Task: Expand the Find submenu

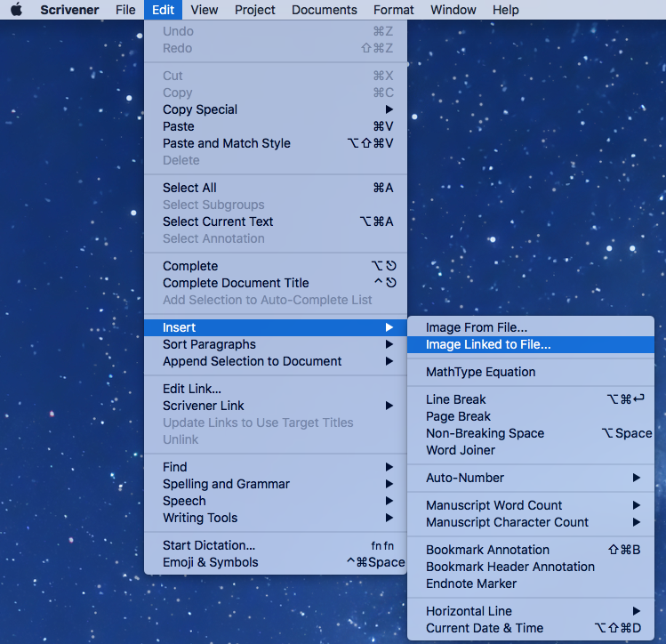Action: tap(276, 467)
